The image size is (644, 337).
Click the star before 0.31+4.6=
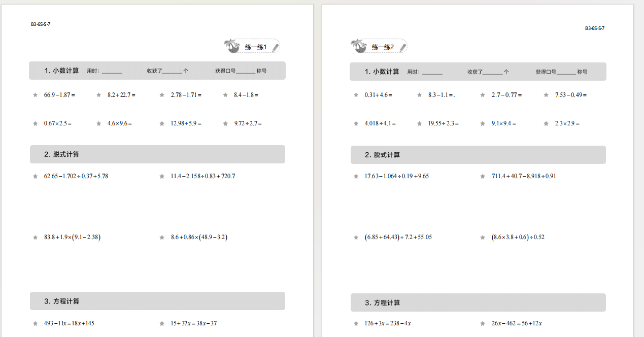coord(356,95)
